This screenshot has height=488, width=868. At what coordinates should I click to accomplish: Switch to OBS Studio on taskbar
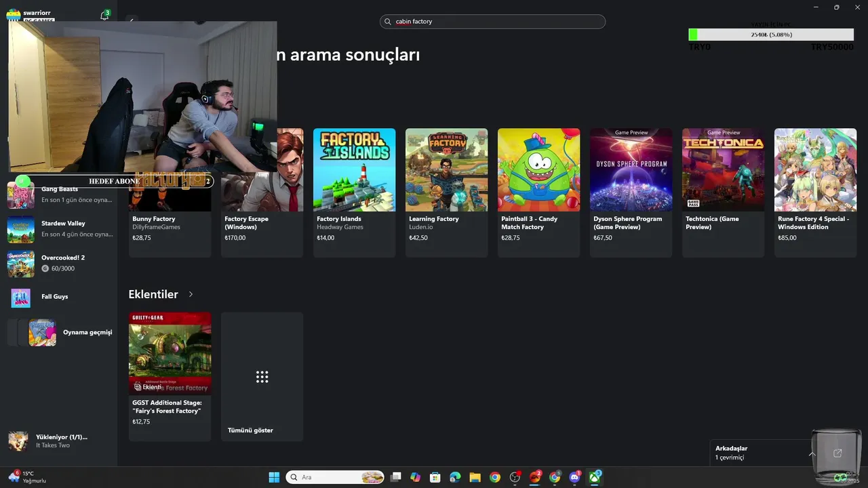515,477
